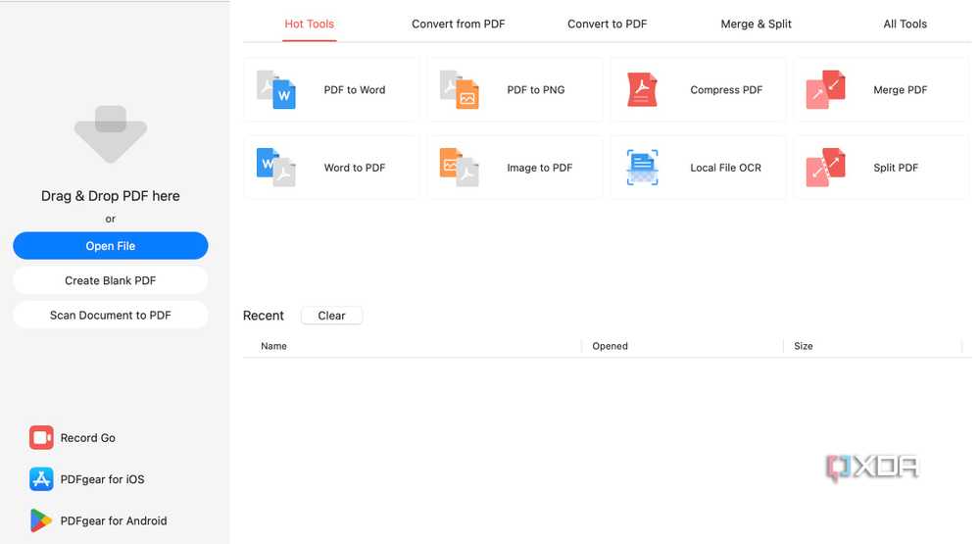The width and height of the screenshot is (980, 544).
Task: Clear the Recent files list
Action: [x=331, y=316]
